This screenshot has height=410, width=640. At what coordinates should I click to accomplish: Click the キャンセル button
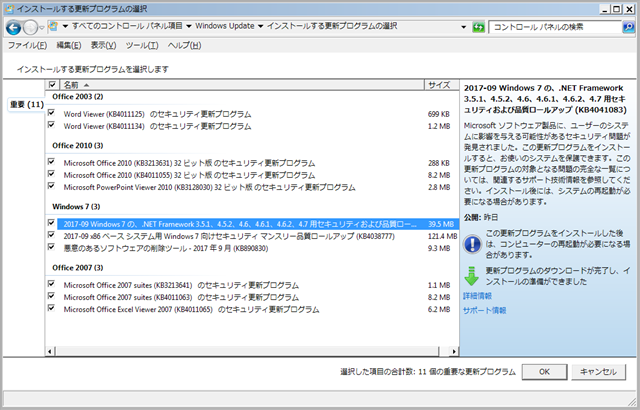[x=598, y=372]
